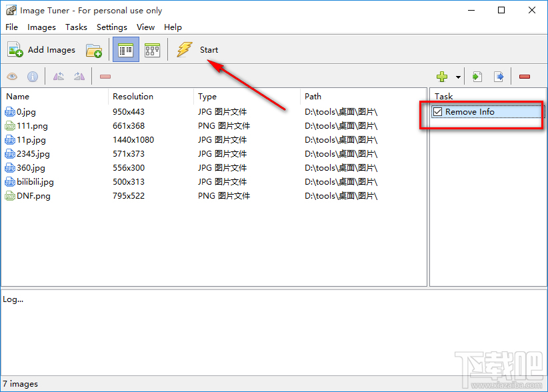Click the rotate left icon
Screen dimensions: 548x392
click(59, 76)
